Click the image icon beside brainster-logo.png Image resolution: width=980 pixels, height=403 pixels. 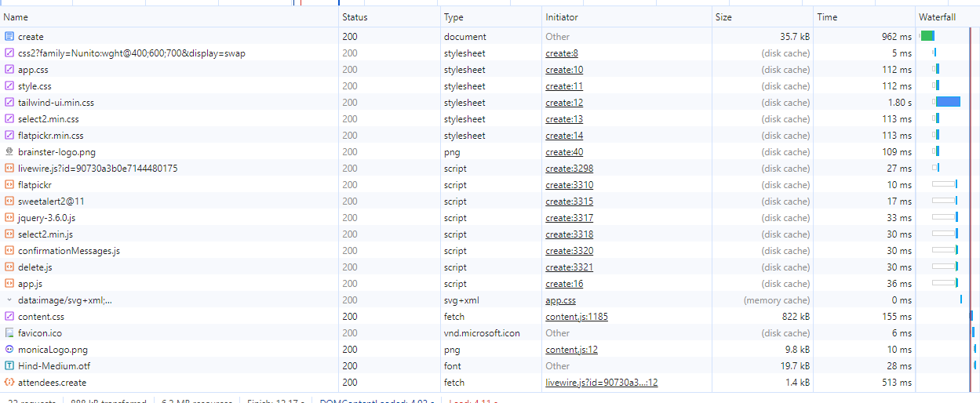tap(9, 152)
